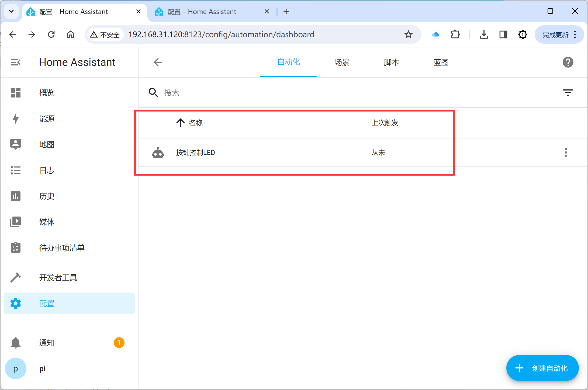Image resolution: width=588 pixels, height=390 pixels.
Task: Open the help question mark icon
Action: point(568,62)
